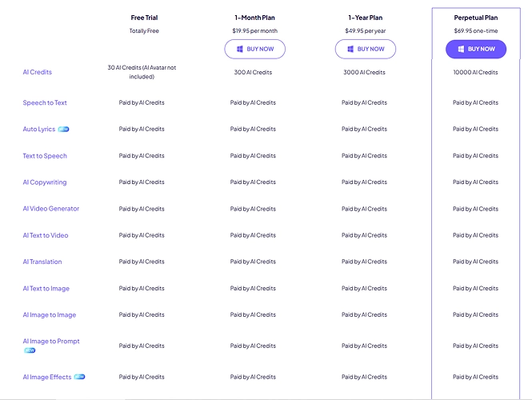Click the AI Image to Prompt link
532x400 pixels.
51,341
